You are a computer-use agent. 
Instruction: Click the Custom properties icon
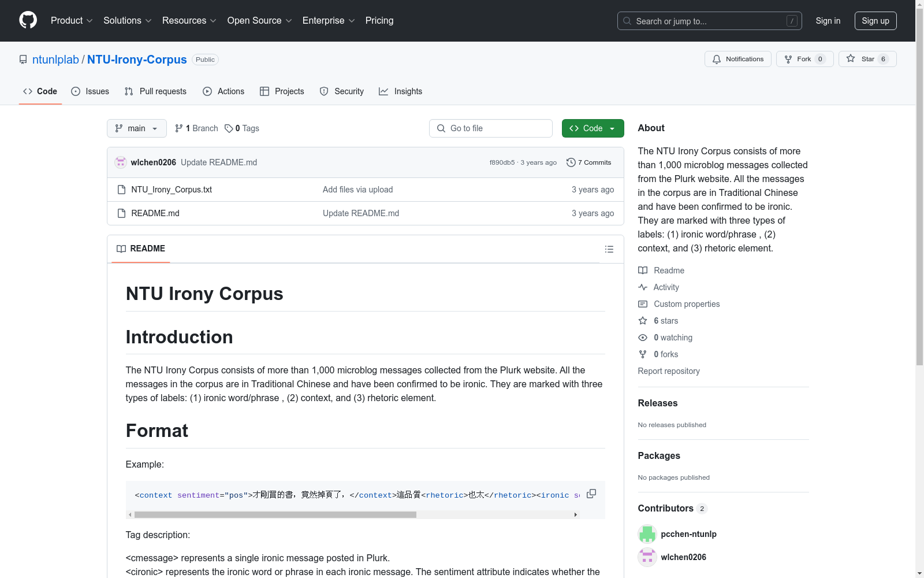(643, 304)
